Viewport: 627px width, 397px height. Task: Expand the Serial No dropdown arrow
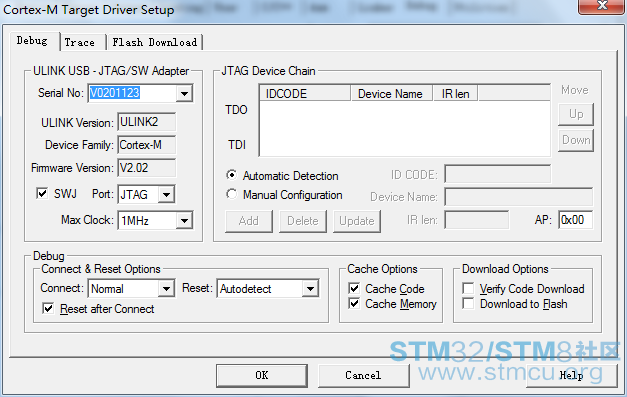(x=184, y=94)
